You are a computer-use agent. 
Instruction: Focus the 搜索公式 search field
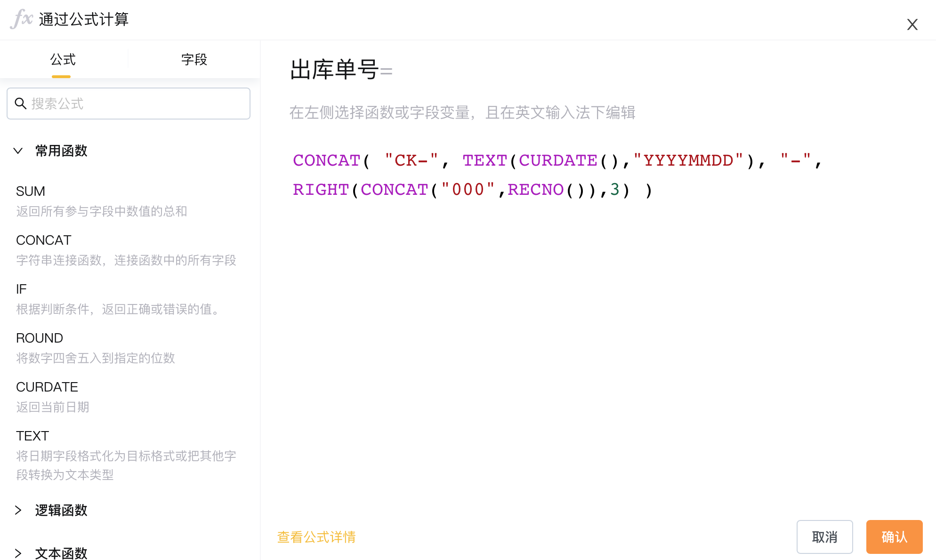[129, 104]
